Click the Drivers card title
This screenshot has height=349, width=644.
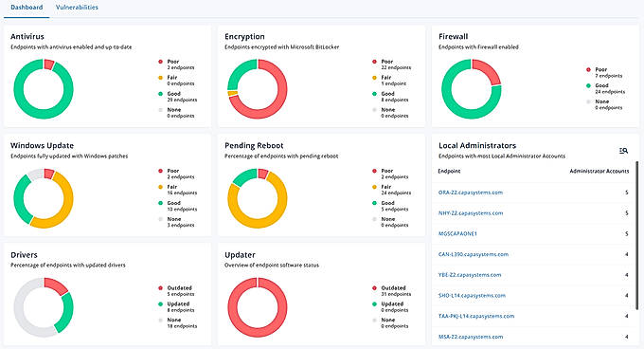pyautogui.click(x=24, y=255)
